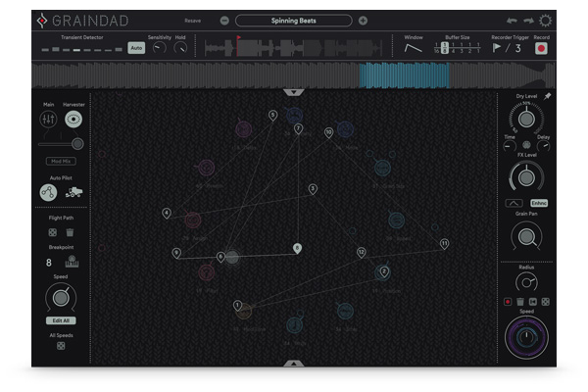The image size is (588, 392).
Task: Click the pin icon beside Dry Level
Action: click(x=547, y=96)
